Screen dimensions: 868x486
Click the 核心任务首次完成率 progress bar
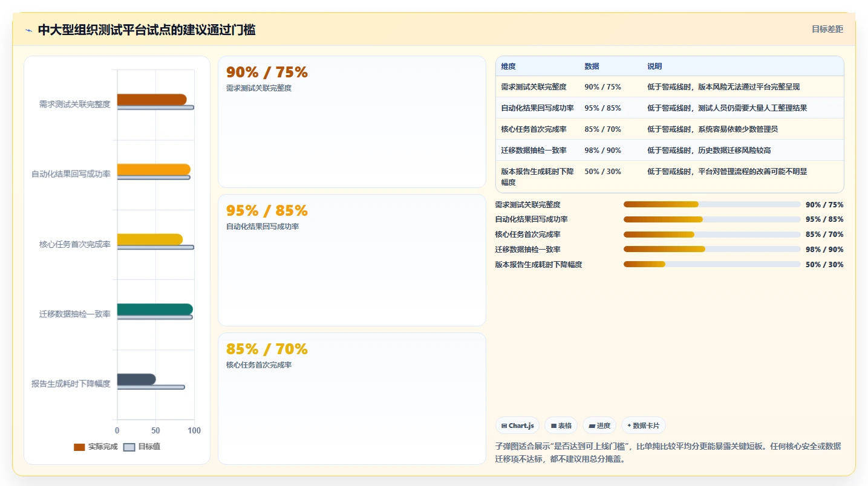[712, 235]
